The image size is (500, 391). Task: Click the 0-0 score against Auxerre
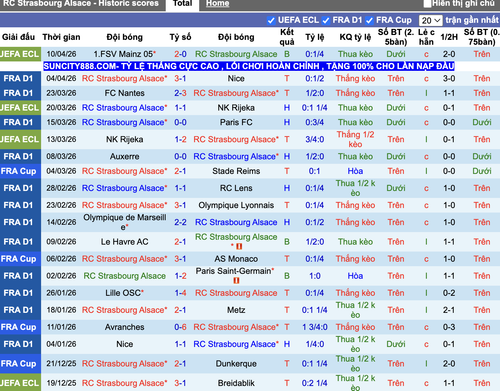[x=180, y=156]
